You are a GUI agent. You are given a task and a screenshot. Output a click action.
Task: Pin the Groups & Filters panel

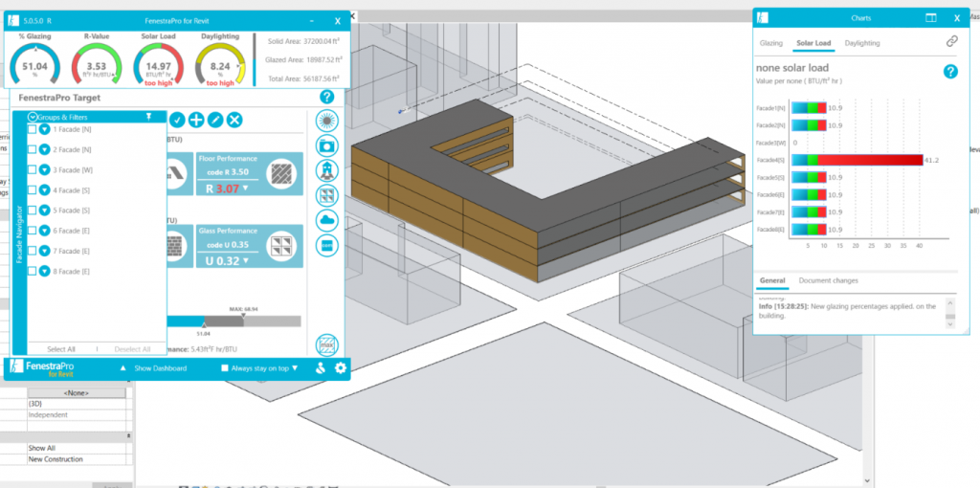pyautogui.click(x=148, y=117)
